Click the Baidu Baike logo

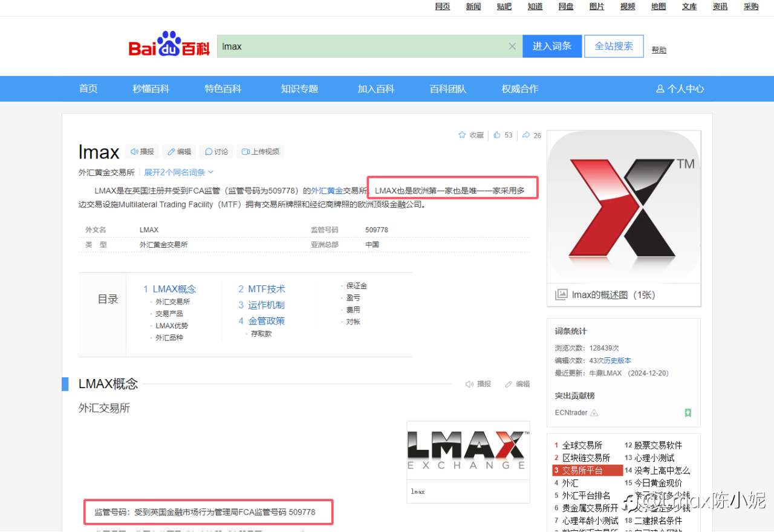[x=169, y=45]
